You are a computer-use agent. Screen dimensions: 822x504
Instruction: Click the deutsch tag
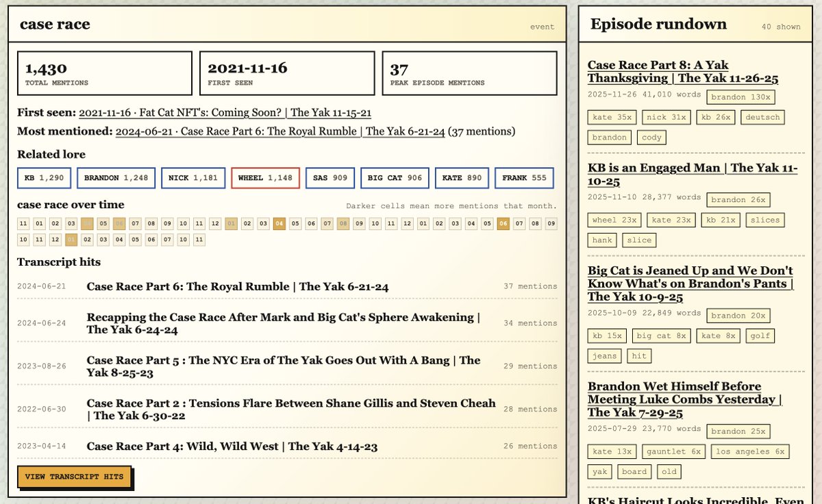762,117
